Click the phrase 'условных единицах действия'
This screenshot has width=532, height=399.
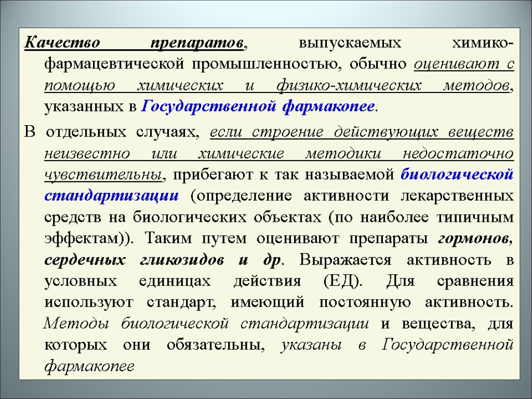point(172,282)
